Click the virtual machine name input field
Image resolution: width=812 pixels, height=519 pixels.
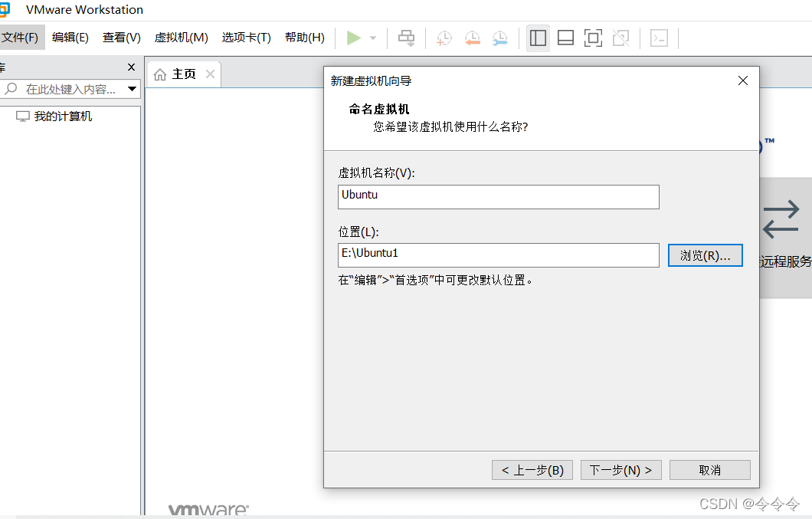tap(498, 197)
